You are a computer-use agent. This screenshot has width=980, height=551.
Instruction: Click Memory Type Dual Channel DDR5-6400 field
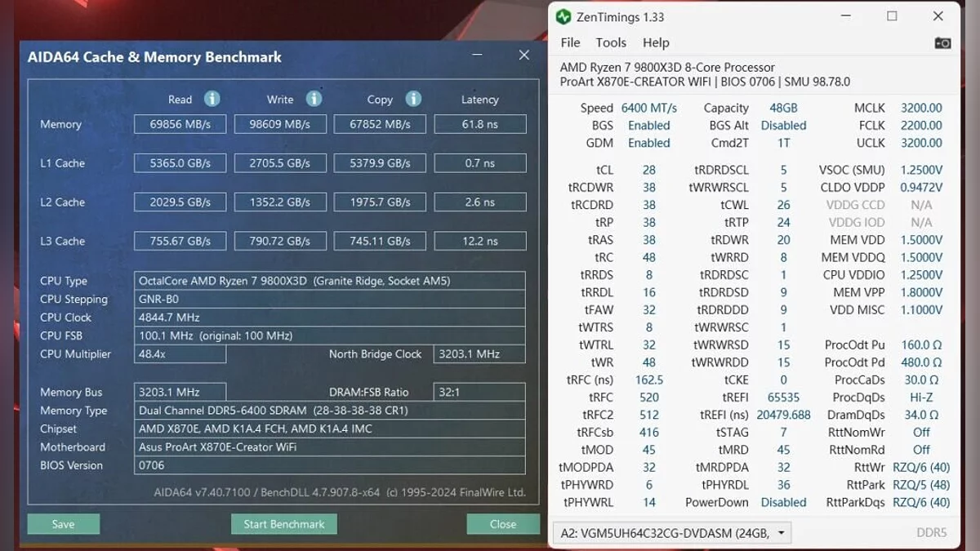(330, 411)
